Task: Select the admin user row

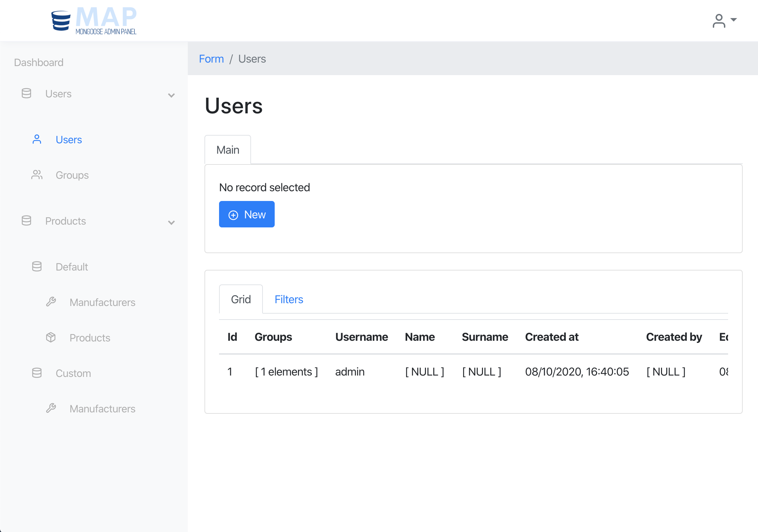Action: (349, 372)
